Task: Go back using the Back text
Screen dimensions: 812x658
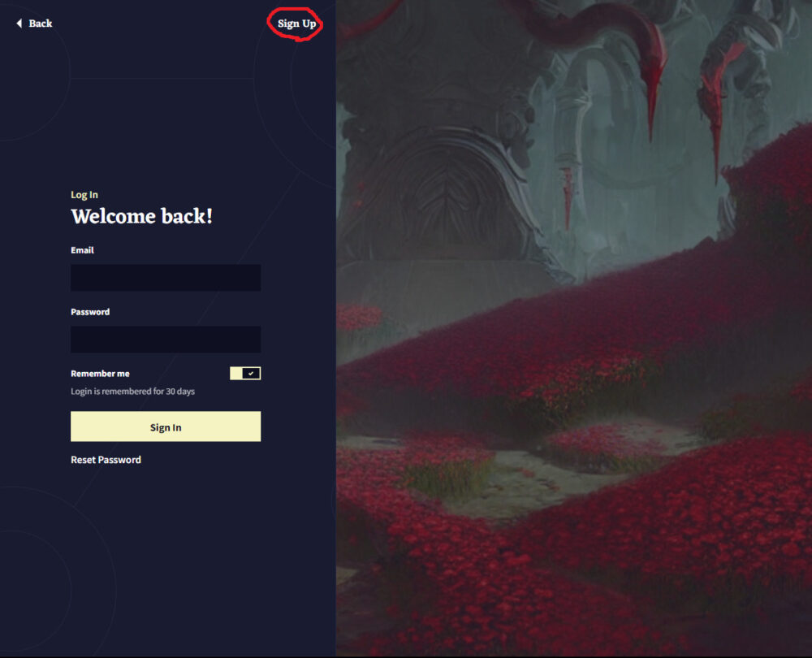Action: 41,24
